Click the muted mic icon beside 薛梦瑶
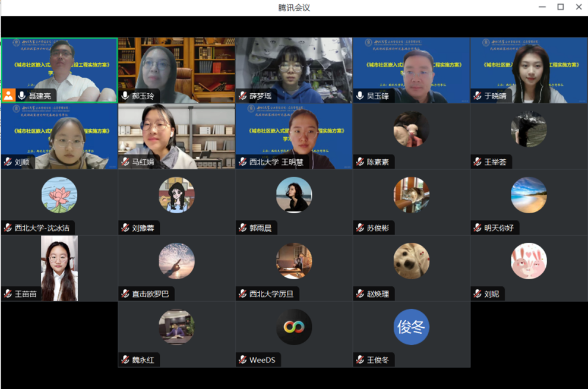Image resolution: width=588 pixels, height=389 pixels. tap(242, 96)
